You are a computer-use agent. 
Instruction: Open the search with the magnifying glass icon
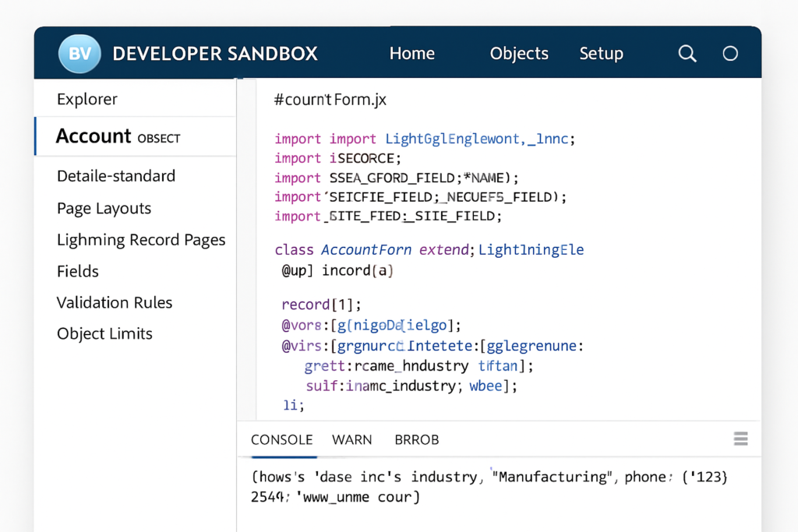point(687,53)
